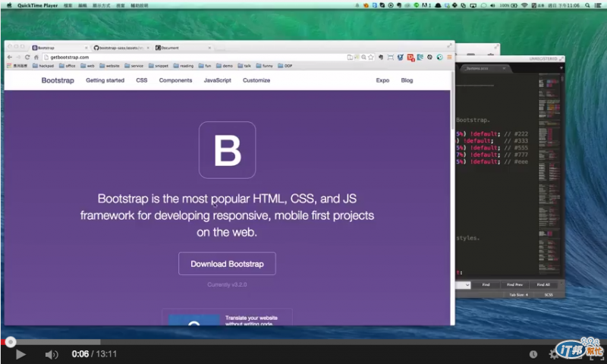Viewport: 607px width, 364px height.
Task: Open the hackpad bookmarks folder
Action: tap(43, 66)
